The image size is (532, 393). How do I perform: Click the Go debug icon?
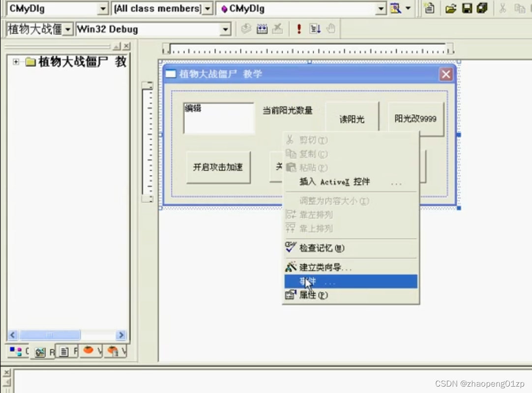tap(315, 29)
